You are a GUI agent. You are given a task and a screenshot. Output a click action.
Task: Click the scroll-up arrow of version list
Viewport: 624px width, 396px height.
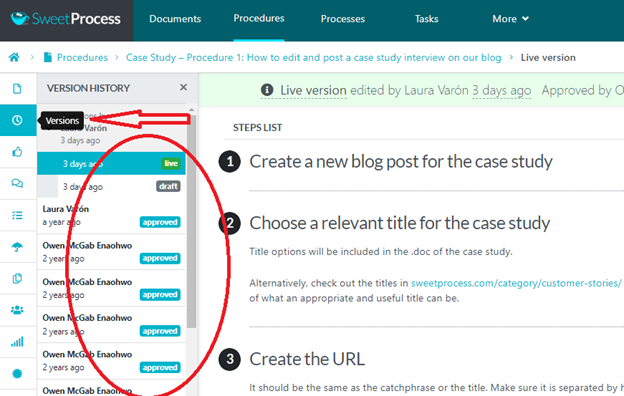(191, 110)
